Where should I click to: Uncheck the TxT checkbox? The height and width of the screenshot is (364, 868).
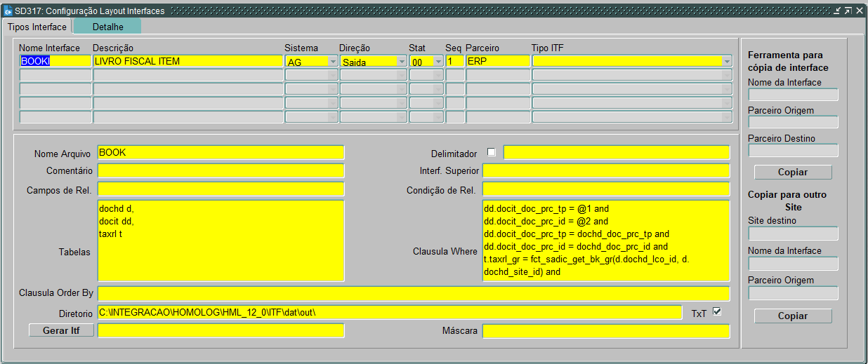coord(717,312)
